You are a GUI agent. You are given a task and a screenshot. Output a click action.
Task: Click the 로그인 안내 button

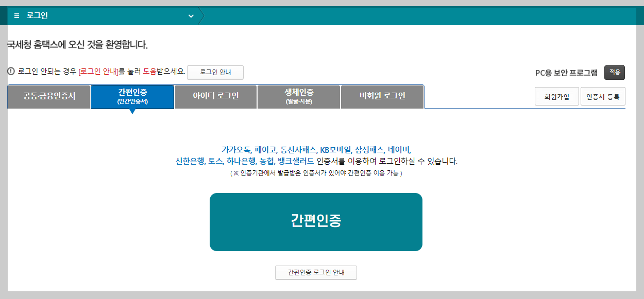point(215,72)
